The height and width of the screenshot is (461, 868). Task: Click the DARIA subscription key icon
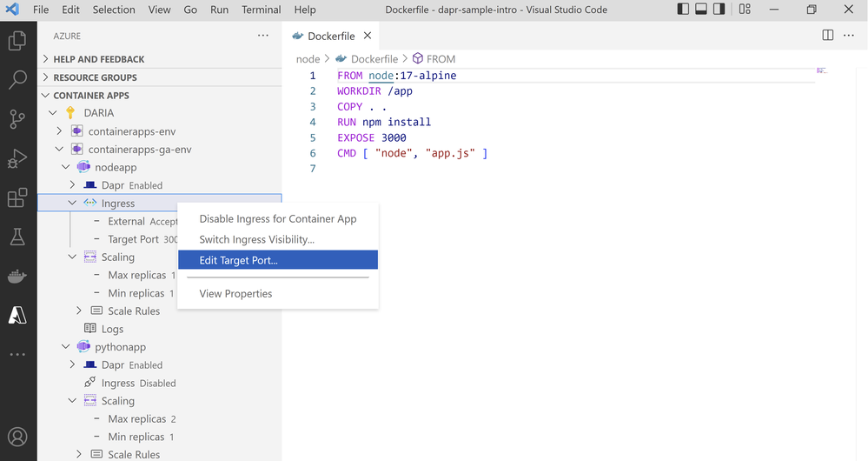tap(70, 113)
